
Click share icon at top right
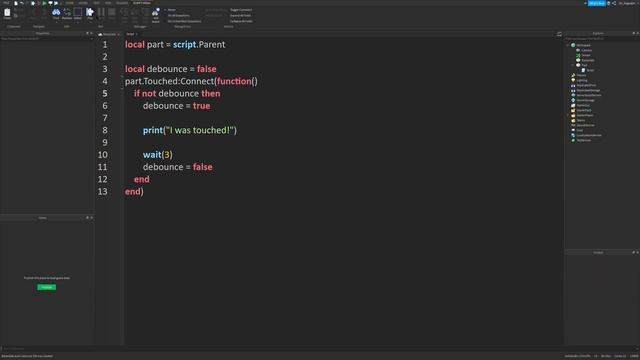[614, 3]
